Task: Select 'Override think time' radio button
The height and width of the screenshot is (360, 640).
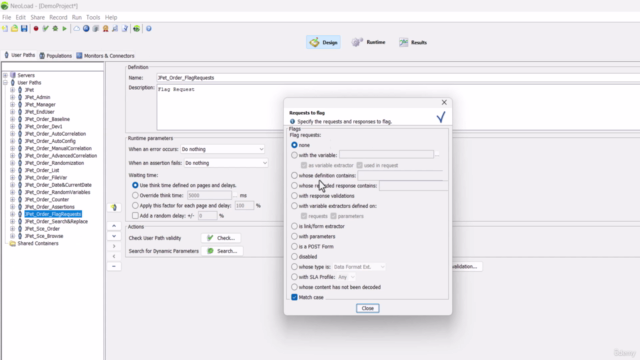Action: pyautogui.click(x=135, y=196)
